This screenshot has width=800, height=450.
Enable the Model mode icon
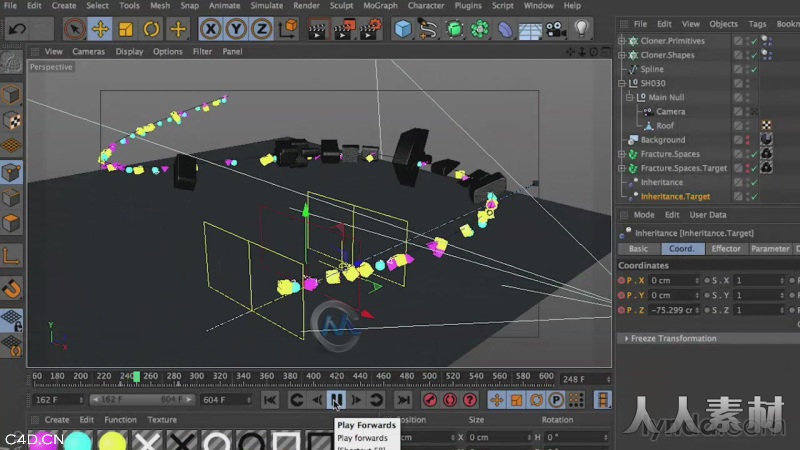click(x=11, y=95)
